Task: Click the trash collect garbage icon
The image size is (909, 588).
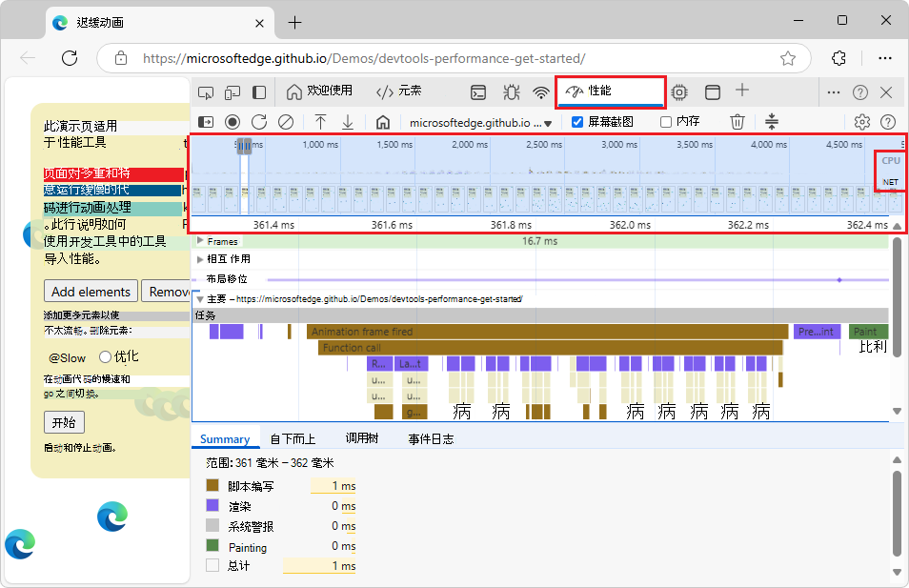Action: pos(737,122)
